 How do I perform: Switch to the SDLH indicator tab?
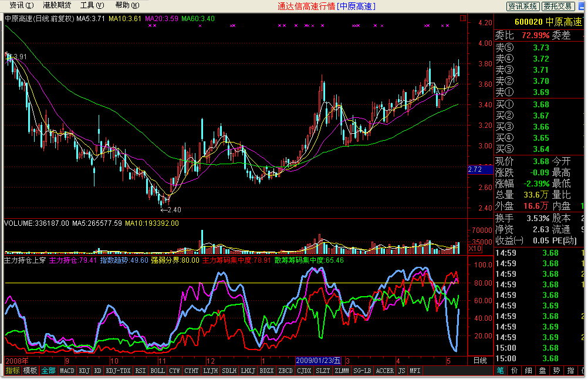click(229, 371)
